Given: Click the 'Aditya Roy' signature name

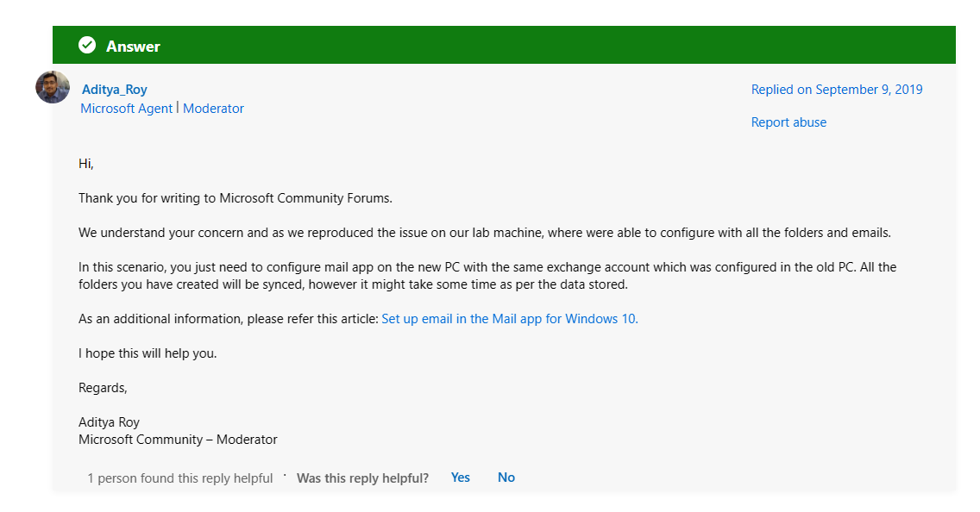Looking at the screenshot, I should click(109, 422).
